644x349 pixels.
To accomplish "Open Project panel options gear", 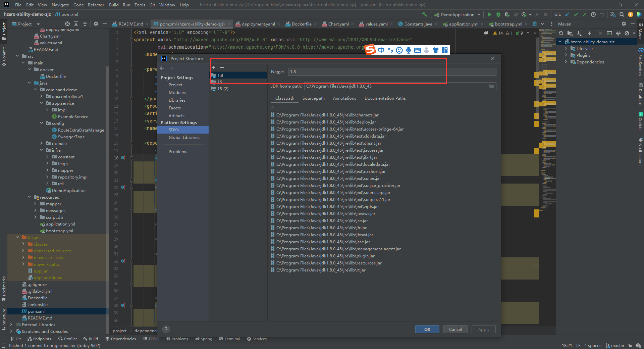I will click(x=96, y=24).
